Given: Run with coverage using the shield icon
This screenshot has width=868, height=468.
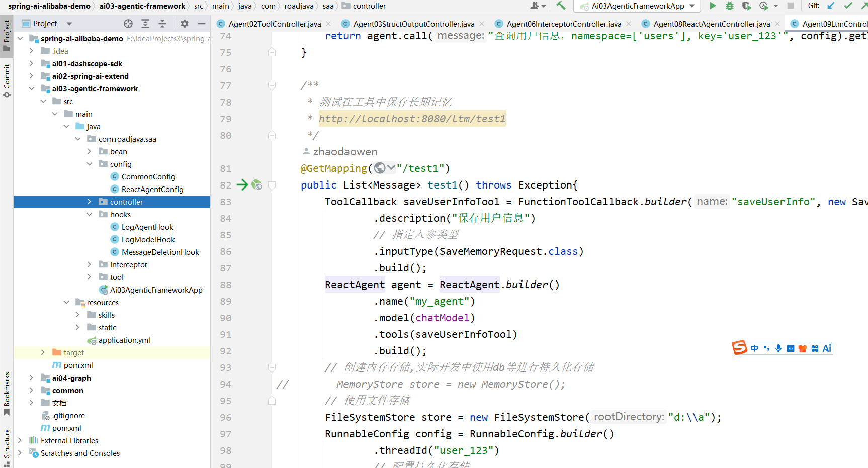Looking at the screenshot, I should point(747,6).
